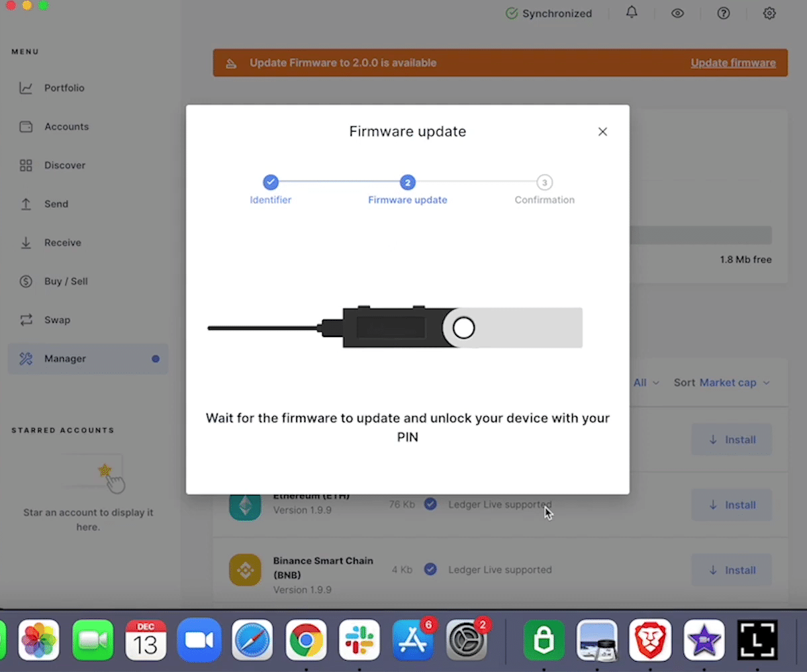The width and height of the screenshot is (807, 672).
Task: Install Binance Smart Chain app
Action: (732, 570)
